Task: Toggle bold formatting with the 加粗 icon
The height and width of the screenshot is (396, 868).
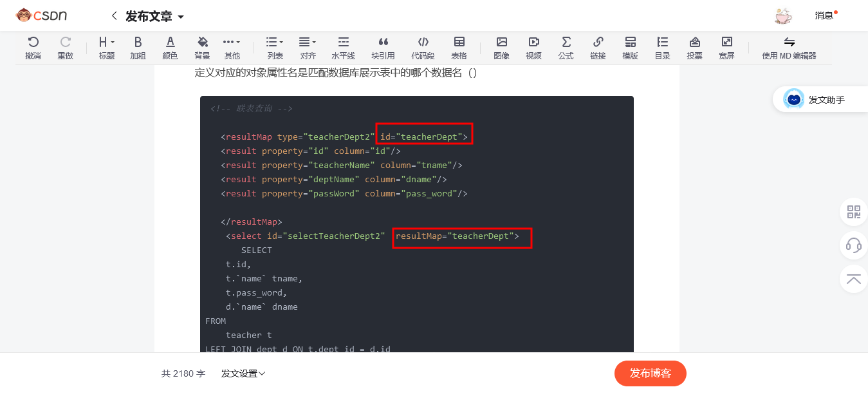Action: pos(138,48)
